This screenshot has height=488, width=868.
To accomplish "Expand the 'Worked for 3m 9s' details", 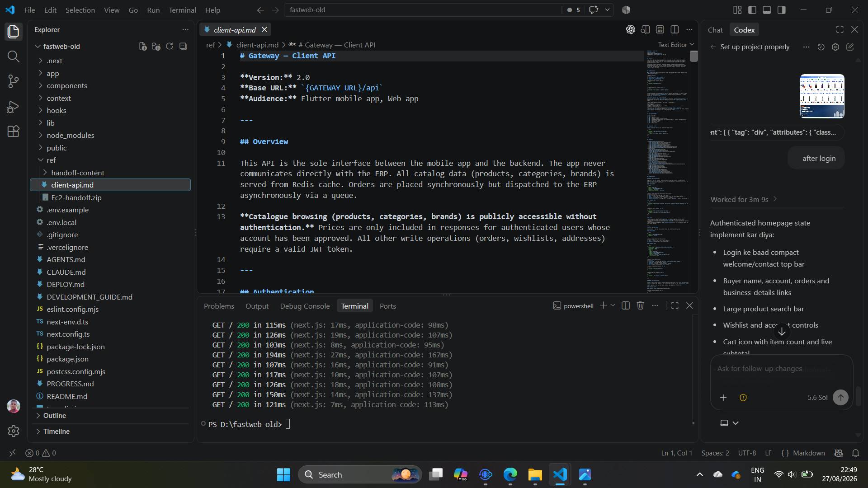I will (744, 199).
